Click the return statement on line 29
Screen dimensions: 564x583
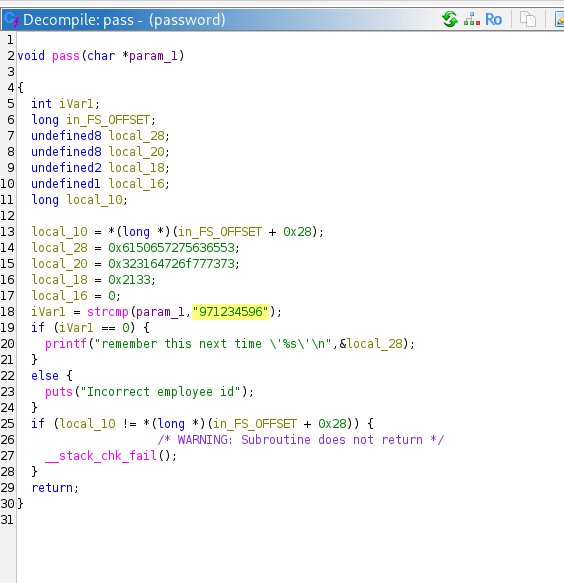point(52,487)
